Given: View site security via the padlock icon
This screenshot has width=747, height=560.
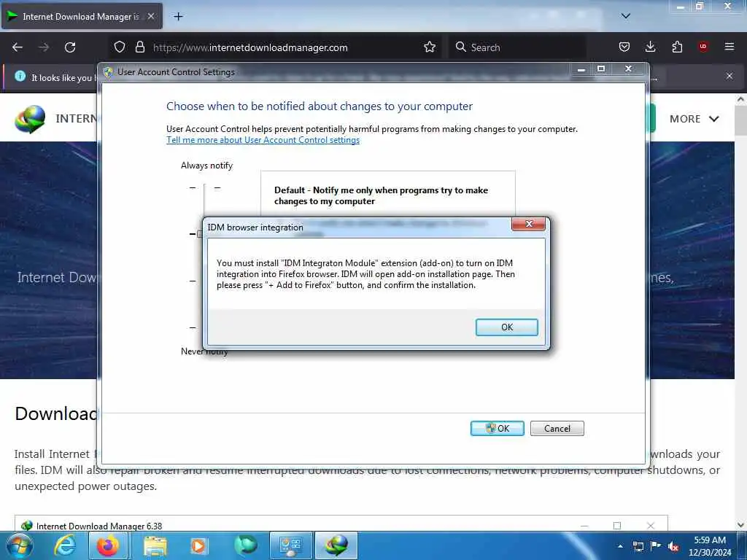Looking at the screenshot, I should (x=139, y=47).
